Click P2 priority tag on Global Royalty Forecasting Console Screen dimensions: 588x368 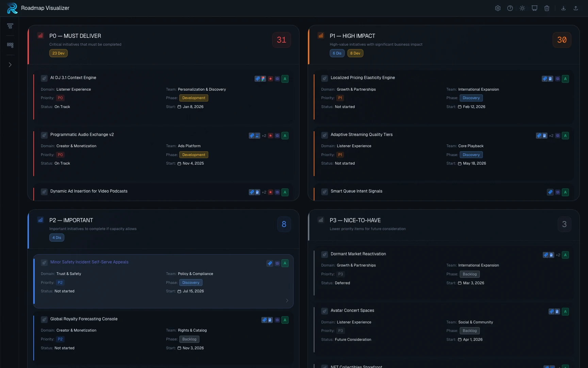(x=60, y=339)
